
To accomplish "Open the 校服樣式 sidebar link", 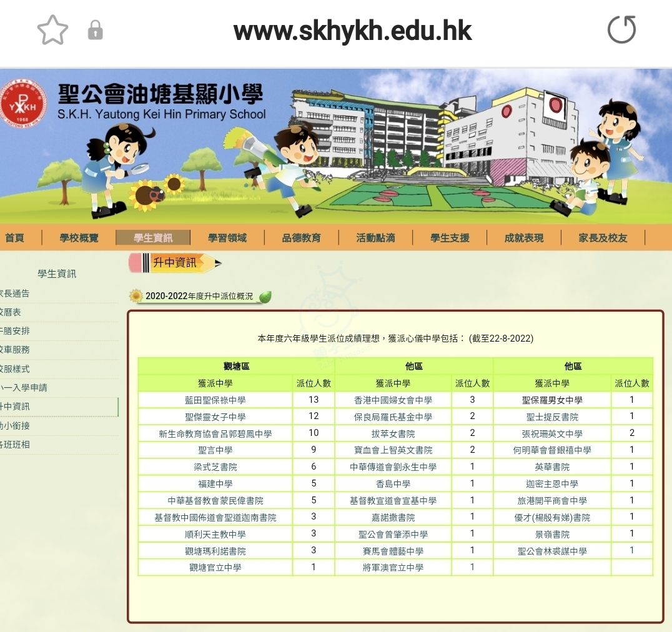I will click(x=15, y=369).
